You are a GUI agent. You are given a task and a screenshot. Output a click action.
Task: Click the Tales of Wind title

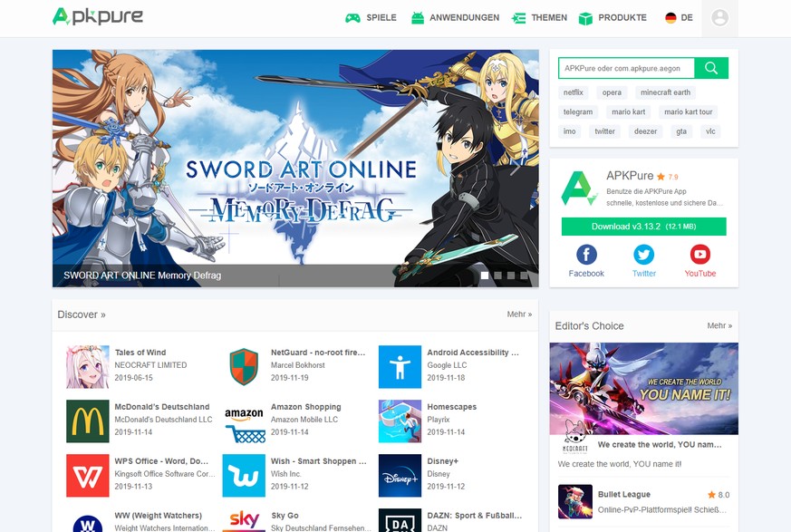point(140,353)
